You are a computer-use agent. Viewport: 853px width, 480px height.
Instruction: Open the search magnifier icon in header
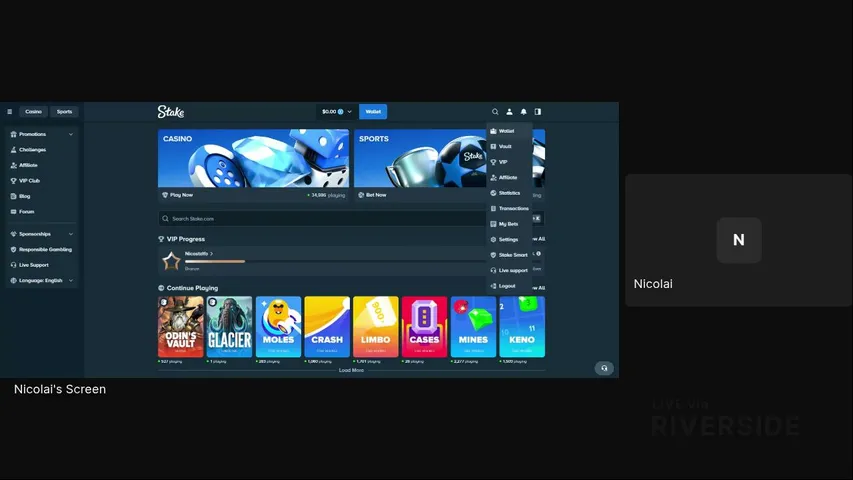[495, 112]
